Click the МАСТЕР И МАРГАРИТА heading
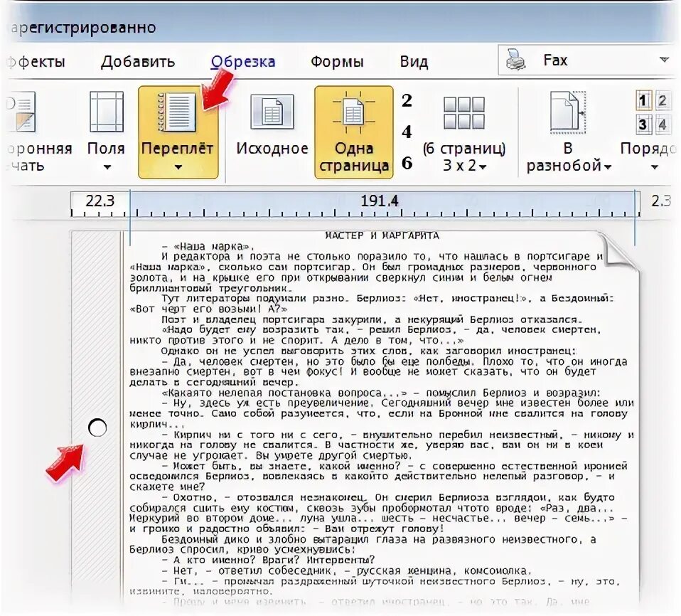681x616 pixels. click(382, 235)
